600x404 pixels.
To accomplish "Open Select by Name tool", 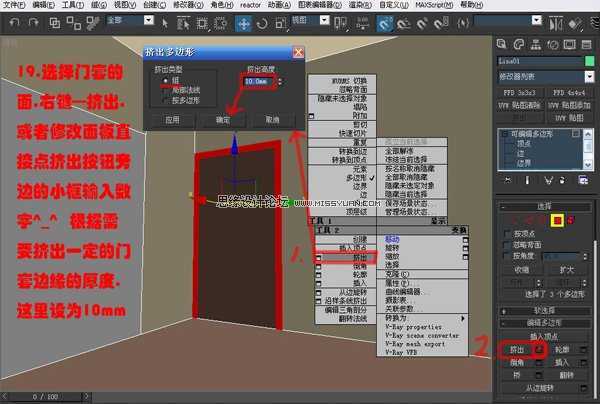I will pos(184,23).
